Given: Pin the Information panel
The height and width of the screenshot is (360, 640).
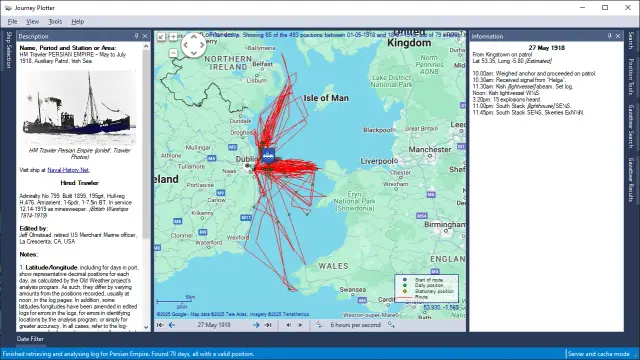Looking at the screenshot, I should pos(609,36).
